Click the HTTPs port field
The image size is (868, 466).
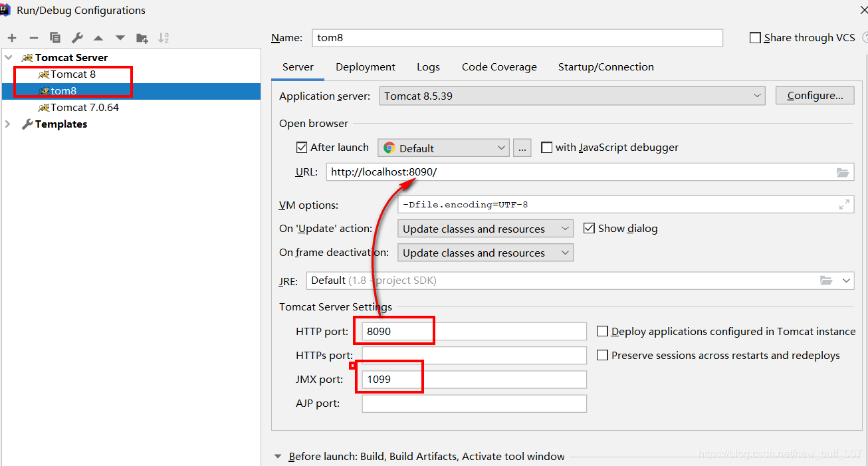[x=474, y=355]
